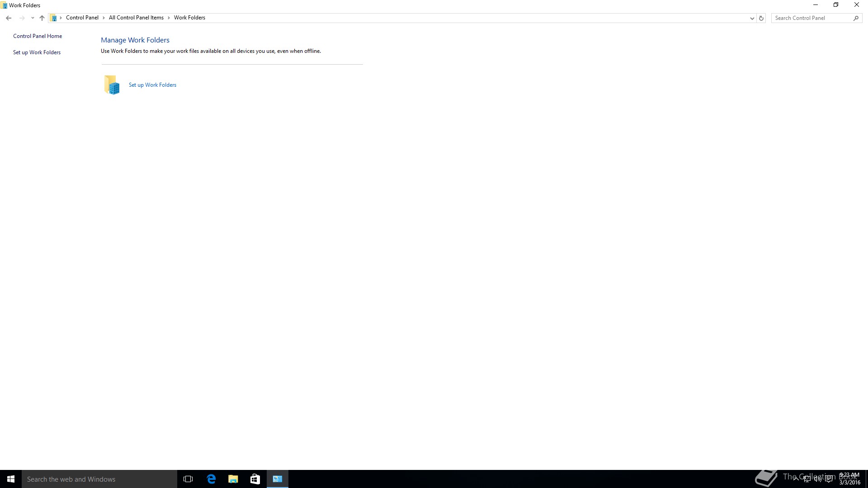Select All Control Panel Items breadcrumb
Image resolution: width=868 pixels, height=488 pixels.
(136, 18)
